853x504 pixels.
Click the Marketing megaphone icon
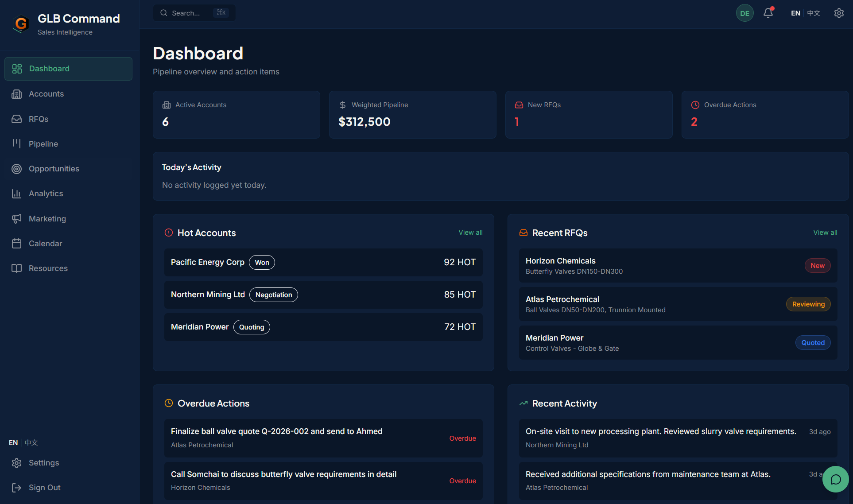coord(16,218)
